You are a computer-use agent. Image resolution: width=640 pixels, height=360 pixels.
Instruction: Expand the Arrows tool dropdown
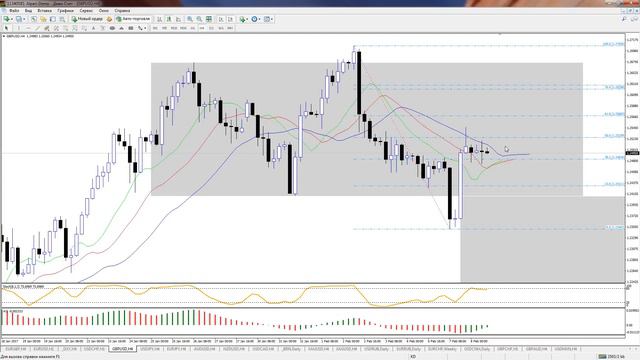click(x=145, y=28)
